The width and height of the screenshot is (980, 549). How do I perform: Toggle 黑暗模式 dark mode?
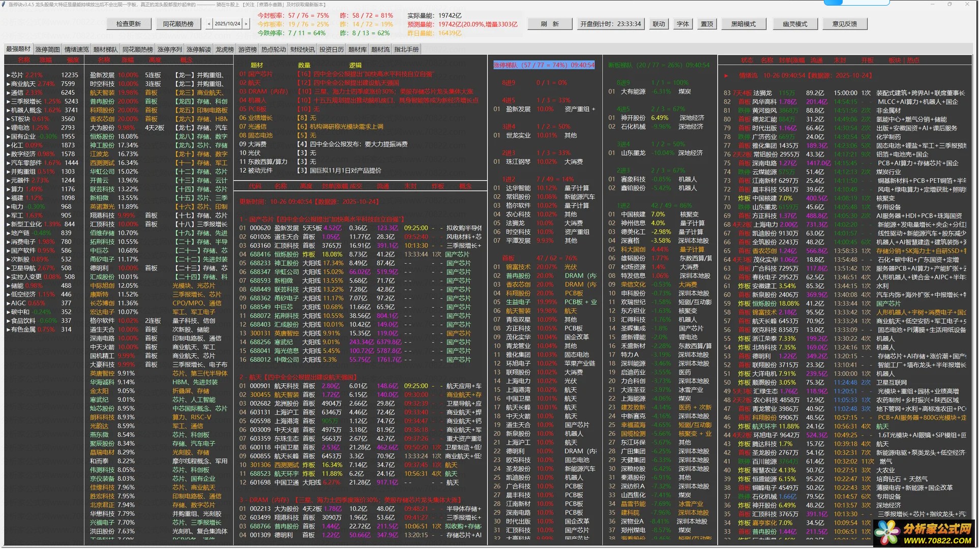[743, 24]
